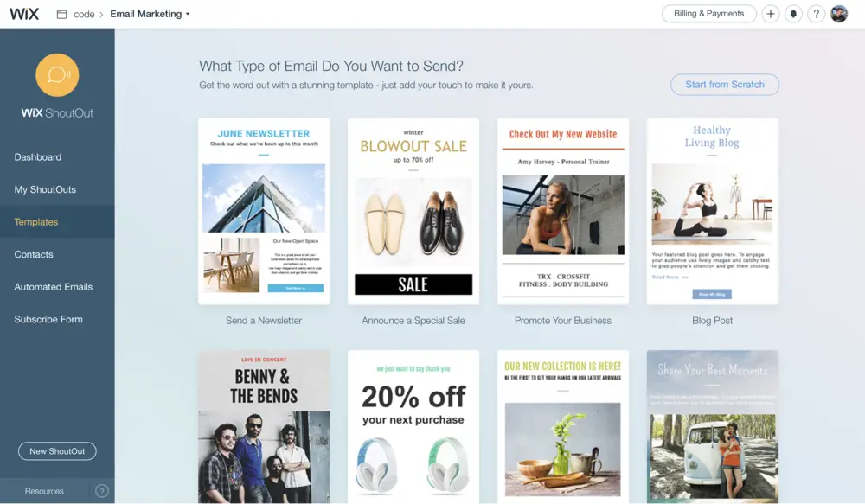865x504 pixels.
Task: Click the site window icon beside code
Action: pyautogui.click(x=61, y=15)
